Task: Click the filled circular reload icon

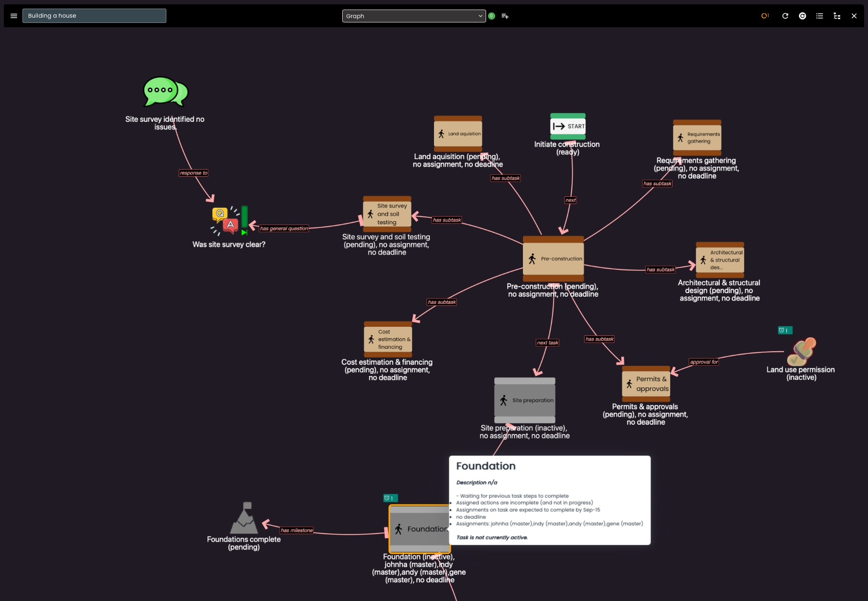Action: tap(803, 16)
